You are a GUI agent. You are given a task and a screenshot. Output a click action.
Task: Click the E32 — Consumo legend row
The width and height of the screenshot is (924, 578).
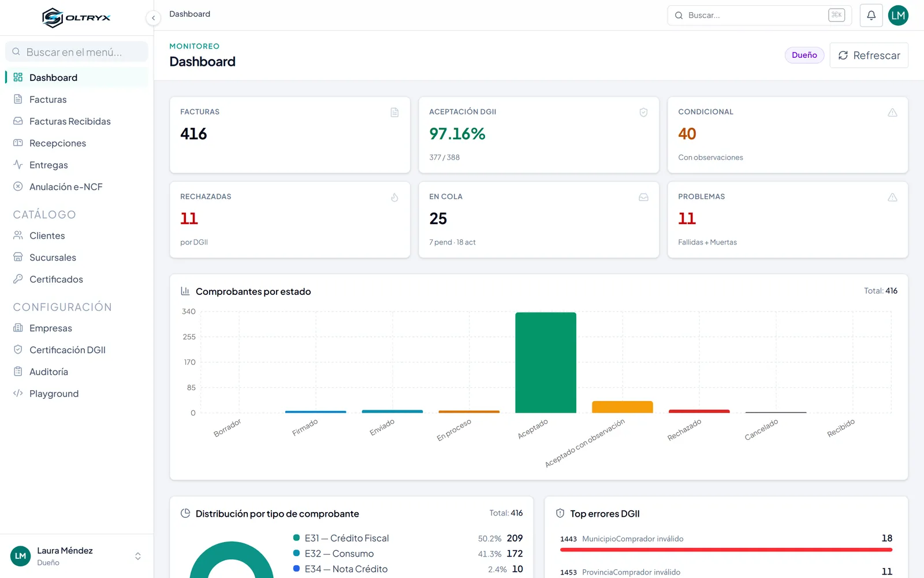pos(408,554)
